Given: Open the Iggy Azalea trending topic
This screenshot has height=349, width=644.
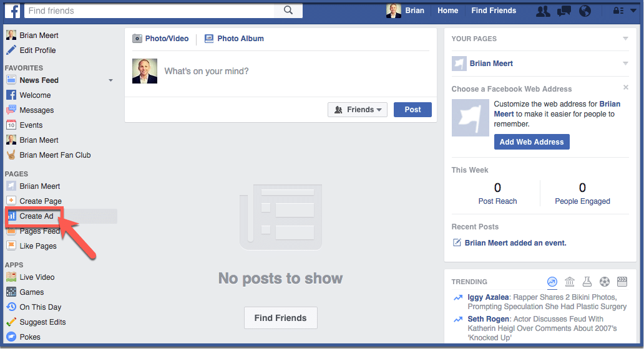Looking at the screenshot, I should click(x=488, y=297).
